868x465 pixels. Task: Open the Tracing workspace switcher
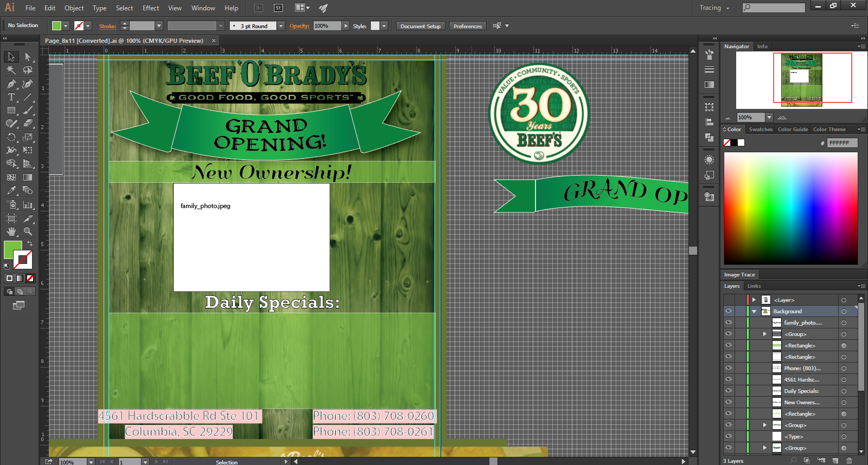click(714, 8)
